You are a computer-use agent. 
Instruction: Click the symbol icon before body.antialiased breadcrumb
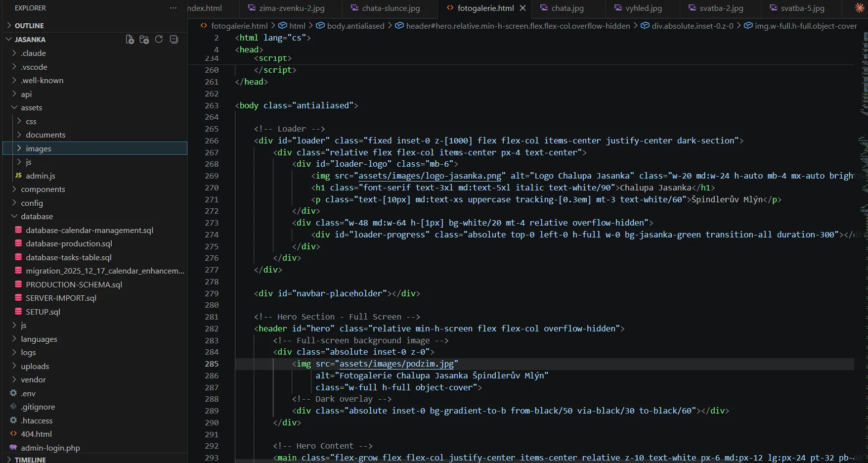tap(320, 26)
